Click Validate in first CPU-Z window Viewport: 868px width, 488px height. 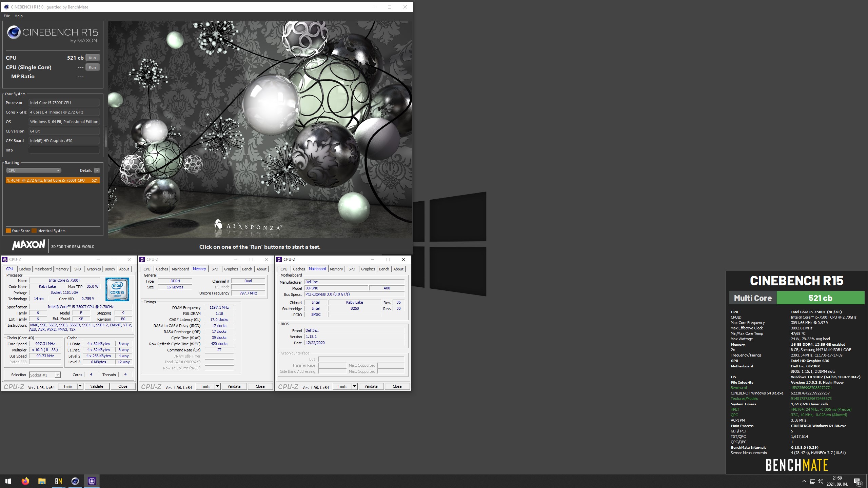tap(97, 386)
